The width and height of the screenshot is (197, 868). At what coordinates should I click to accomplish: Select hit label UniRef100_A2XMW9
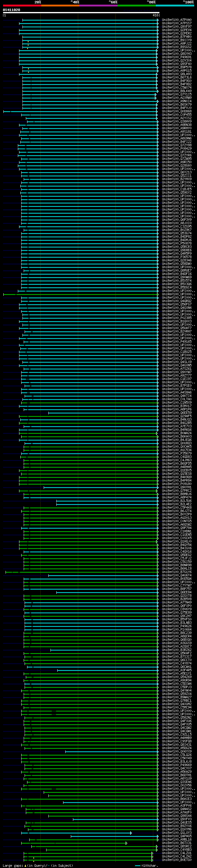point(176,98)
